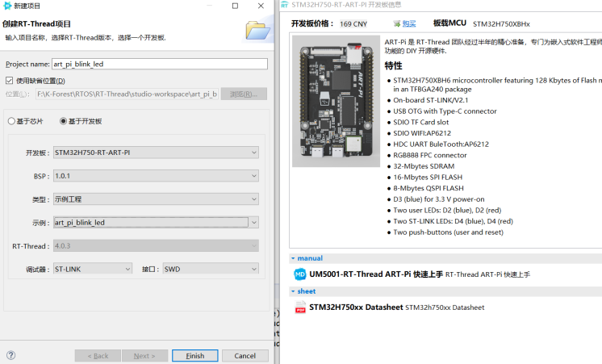
Task: Click the '16-Mbytes SPI FLASH' line
Action: pos(428,178)
